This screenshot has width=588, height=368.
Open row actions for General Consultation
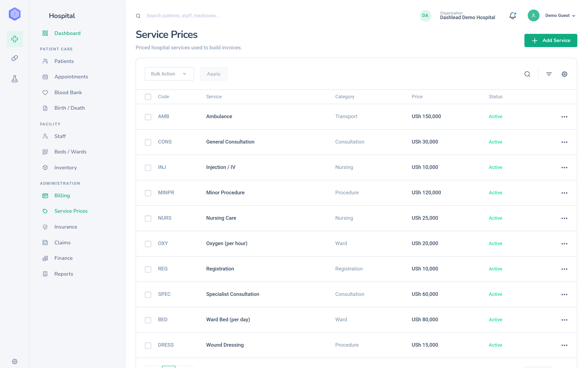tap(564, 142)
